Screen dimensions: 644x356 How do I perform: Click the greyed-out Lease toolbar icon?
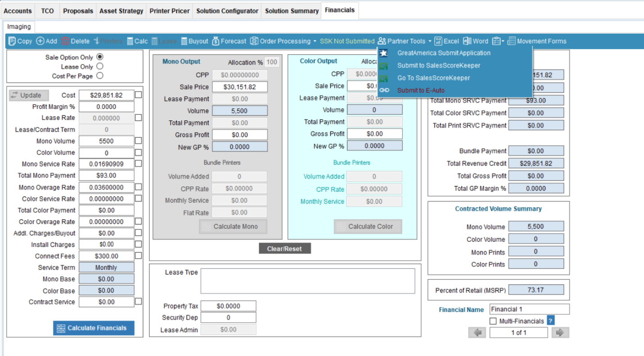(155, 41)
